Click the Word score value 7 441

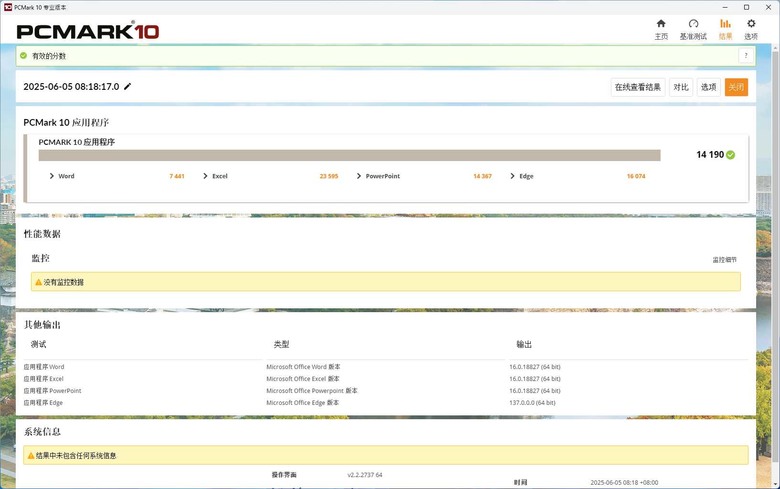(x=177, y=176)
